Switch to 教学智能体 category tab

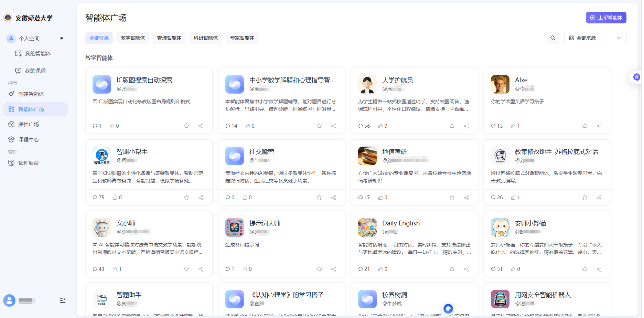(x=133, y=38)
